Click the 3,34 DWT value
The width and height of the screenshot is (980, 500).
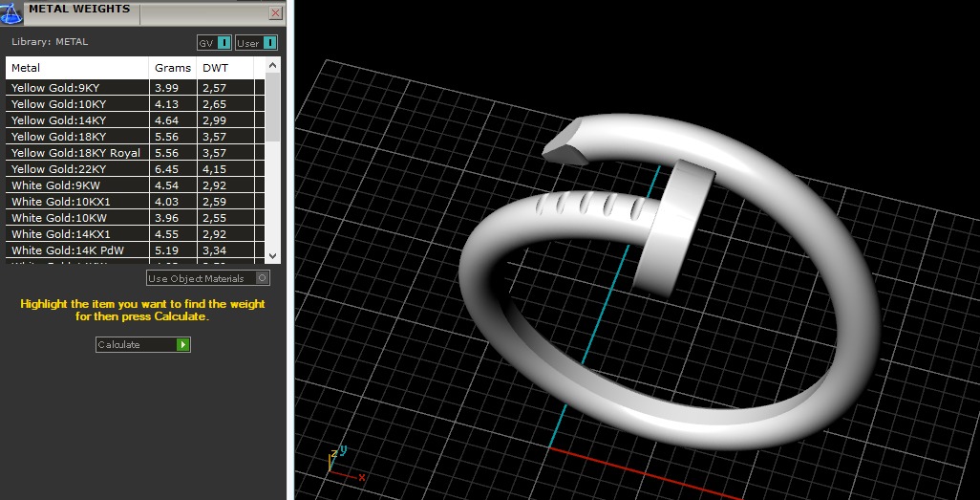(214, 250)
